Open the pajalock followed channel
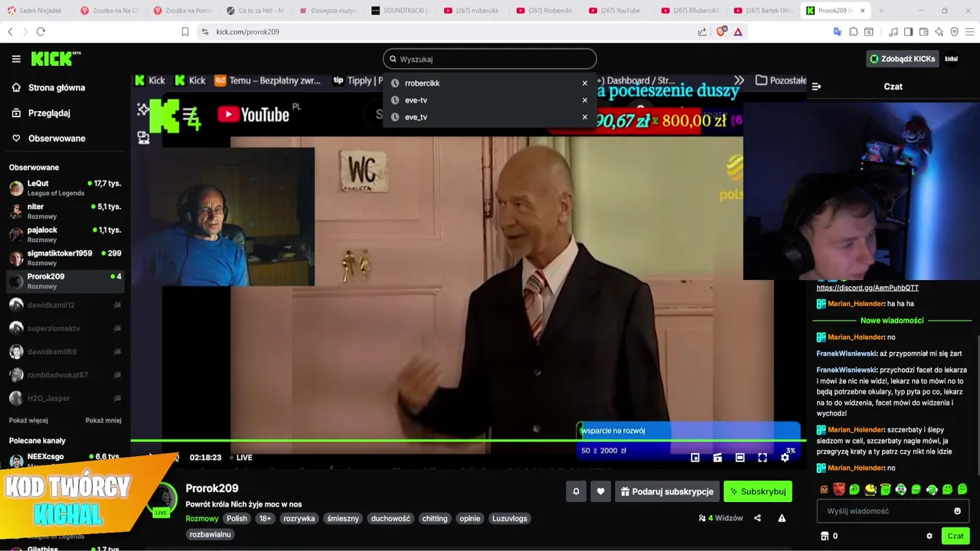 [65, 234]
